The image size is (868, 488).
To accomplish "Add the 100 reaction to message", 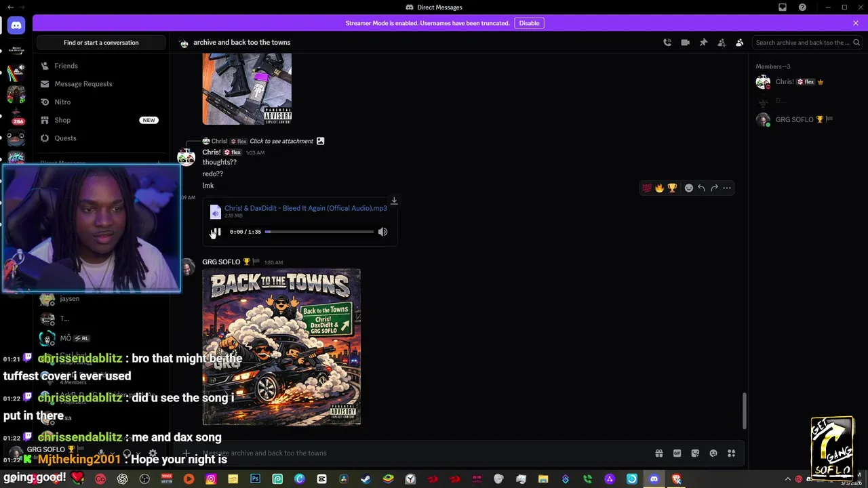I will tap(646, 188).
